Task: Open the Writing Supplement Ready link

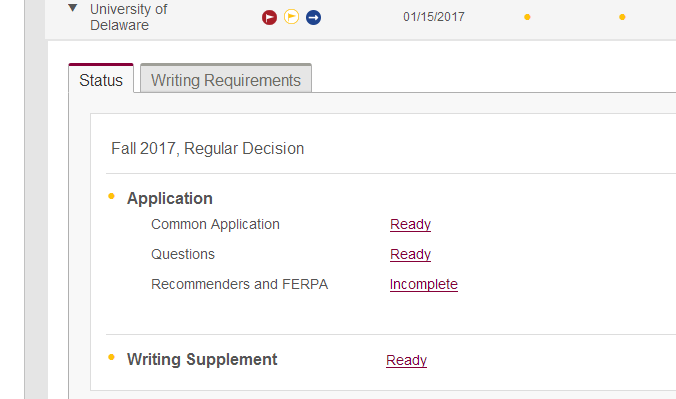Action: pos(407,360)
